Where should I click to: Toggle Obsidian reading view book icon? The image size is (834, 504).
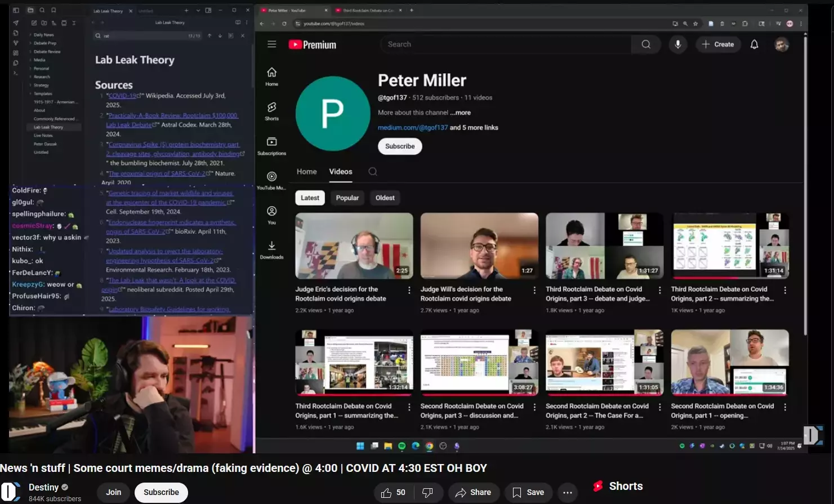pyautogui.click(x=238, y=23)
